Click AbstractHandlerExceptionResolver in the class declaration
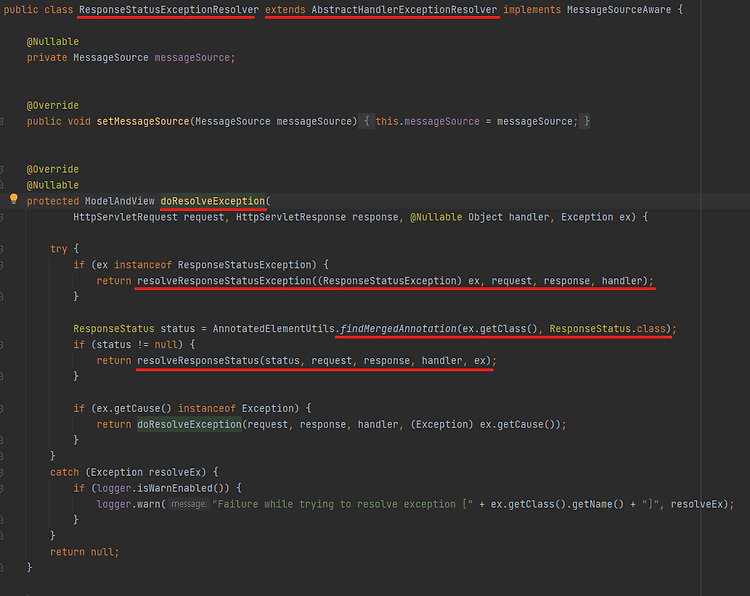The width and height of the screenshot is (750, 596). coord(404,10)
